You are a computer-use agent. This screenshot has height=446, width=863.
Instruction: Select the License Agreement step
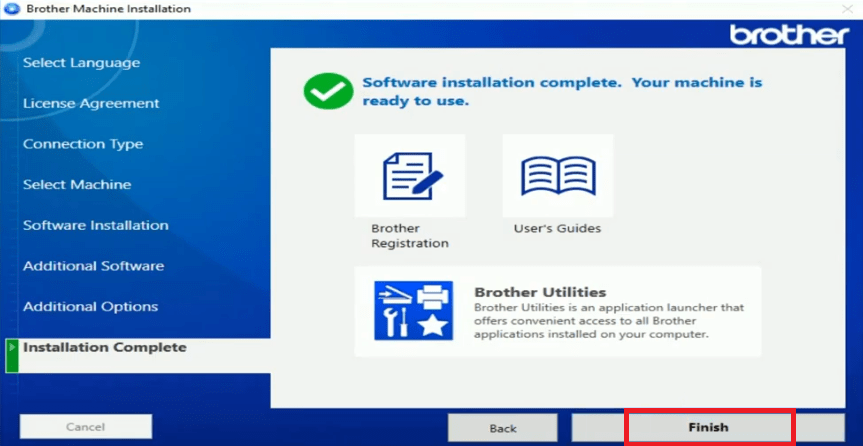91,104
